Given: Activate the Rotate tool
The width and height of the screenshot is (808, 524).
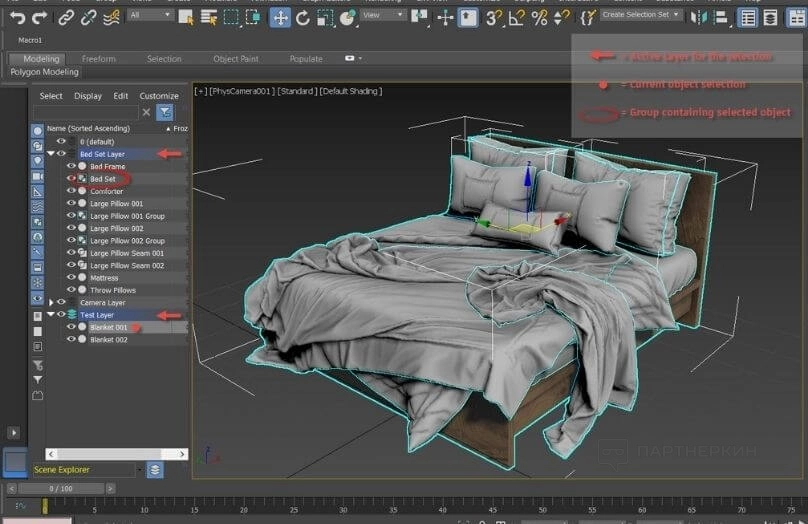Looking at the screenshot, I should (304, 17).
